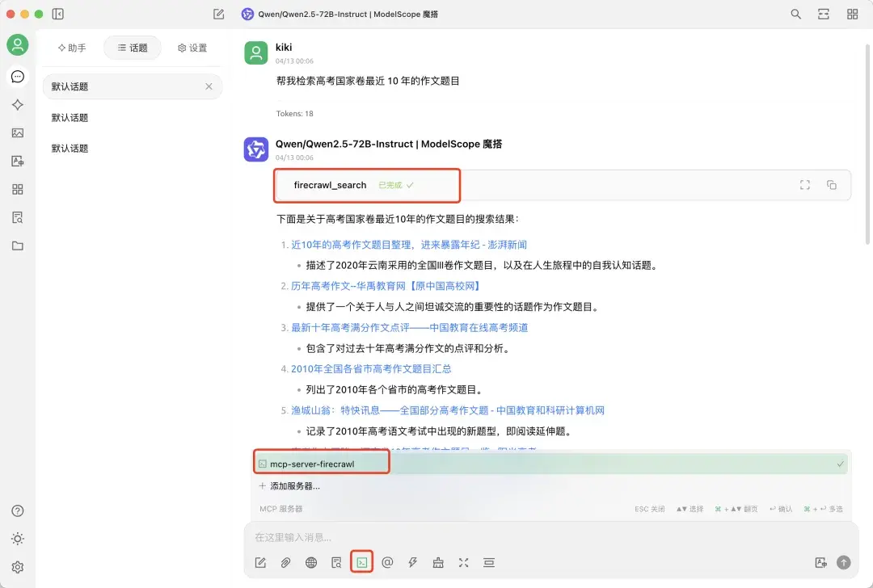Open link 最新十年高考满分作文点评
Viewport: 873px width, 588px height.
pyautogui.click(x=409, y=328)
